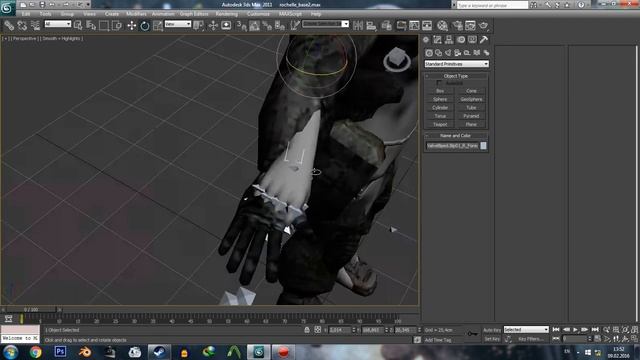Open selection filter 'All' dropdown
Screen dimensions: 640x360
(58, 24)
